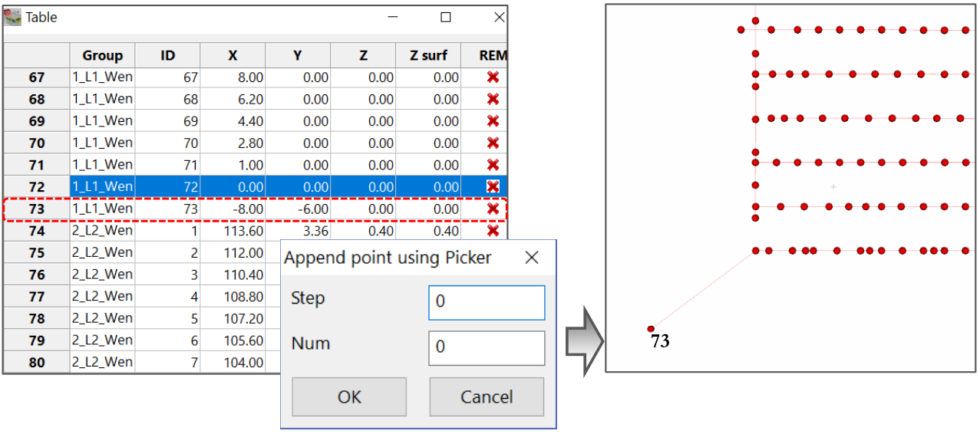Viewport: 980px width, 434px height.
Task: Click the X column header
Action: [x=233, y=55]
